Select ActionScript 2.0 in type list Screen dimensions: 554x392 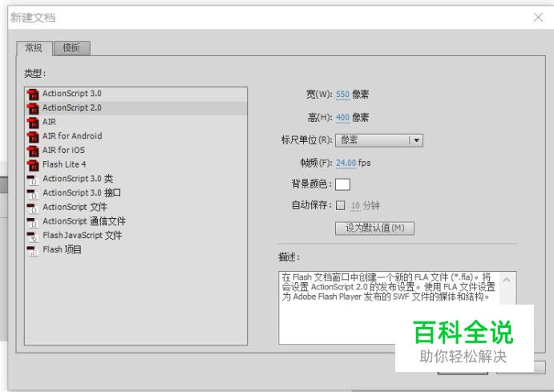pyautogui.click(x=136, y=107)
